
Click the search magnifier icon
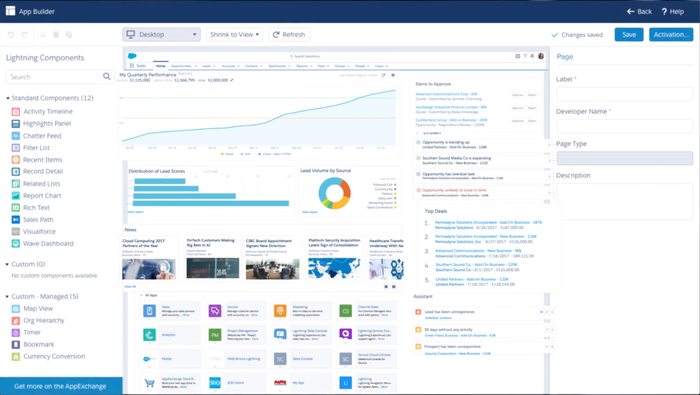[107, 76]
